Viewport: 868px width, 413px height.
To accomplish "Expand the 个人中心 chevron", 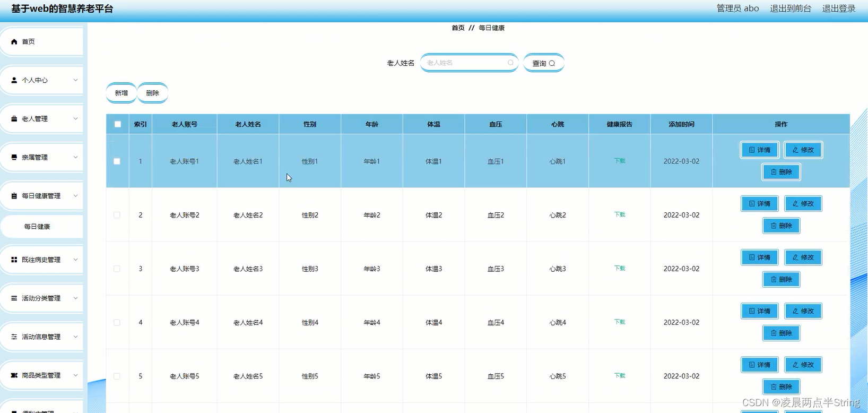I will 75,80.
